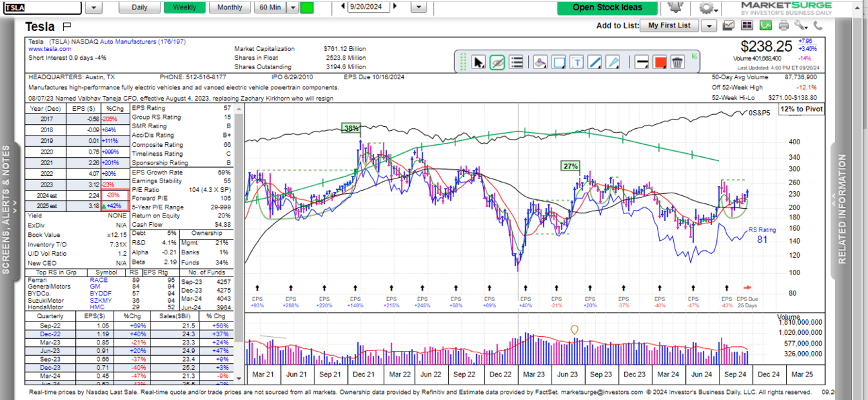
Task: Click the 38% gain label on chart
Action: click(x=351, y=128)
